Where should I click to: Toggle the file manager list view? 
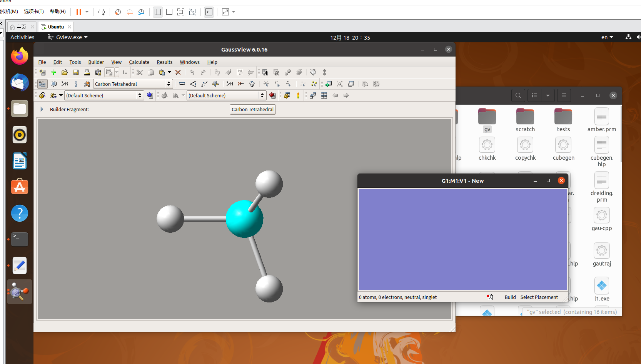coord(534,95)
